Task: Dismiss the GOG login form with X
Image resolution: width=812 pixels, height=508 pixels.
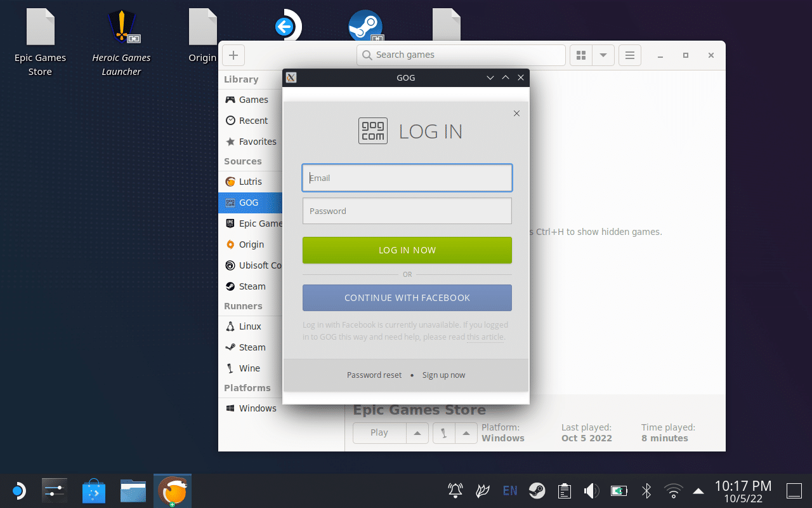Action: click(x=516, y=114)
